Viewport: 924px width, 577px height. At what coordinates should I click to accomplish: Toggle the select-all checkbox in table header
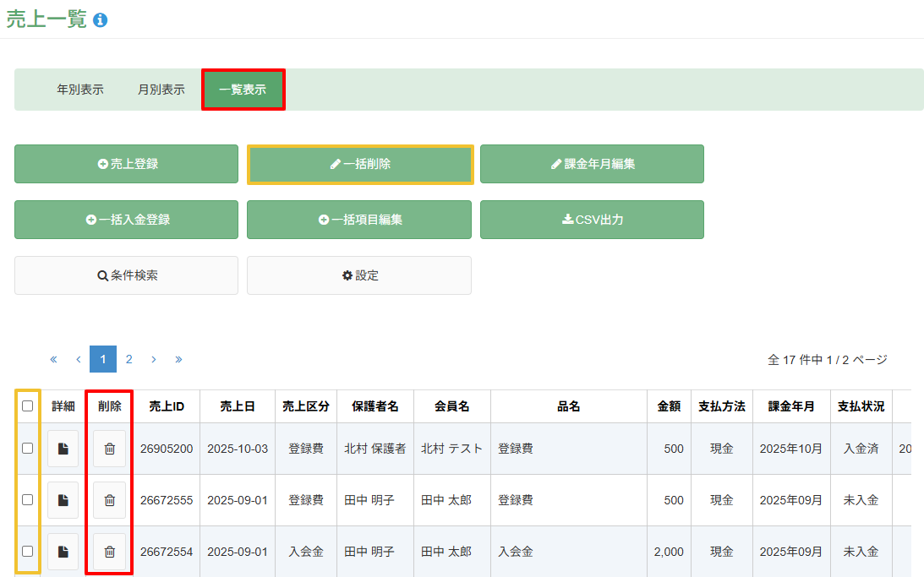[28, 406]
